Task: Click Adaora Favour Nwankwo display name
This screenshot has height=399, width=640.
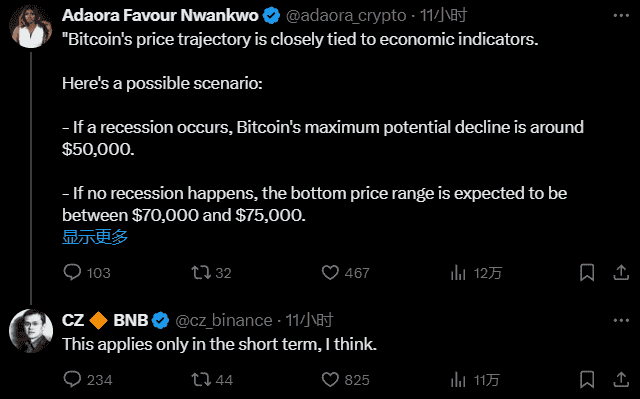Action: (x=160, y=16)
